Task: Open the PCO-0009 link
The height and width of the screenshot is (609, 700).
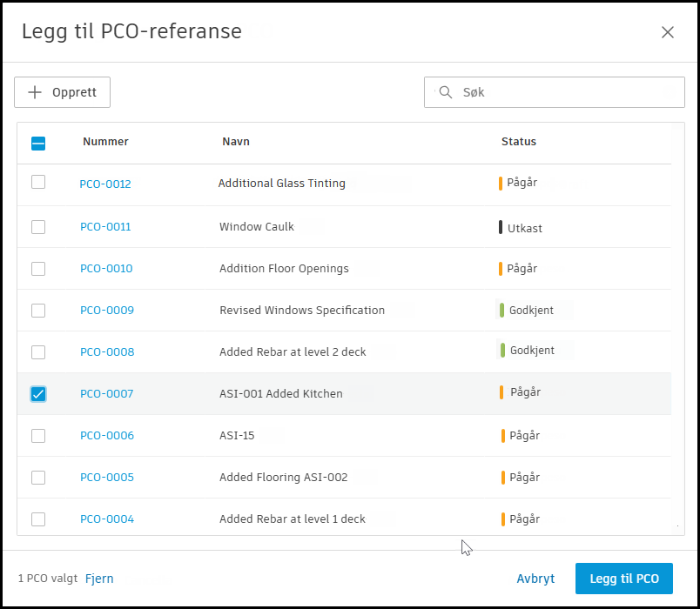Action: pyautogui.click(x=107, y=311)
